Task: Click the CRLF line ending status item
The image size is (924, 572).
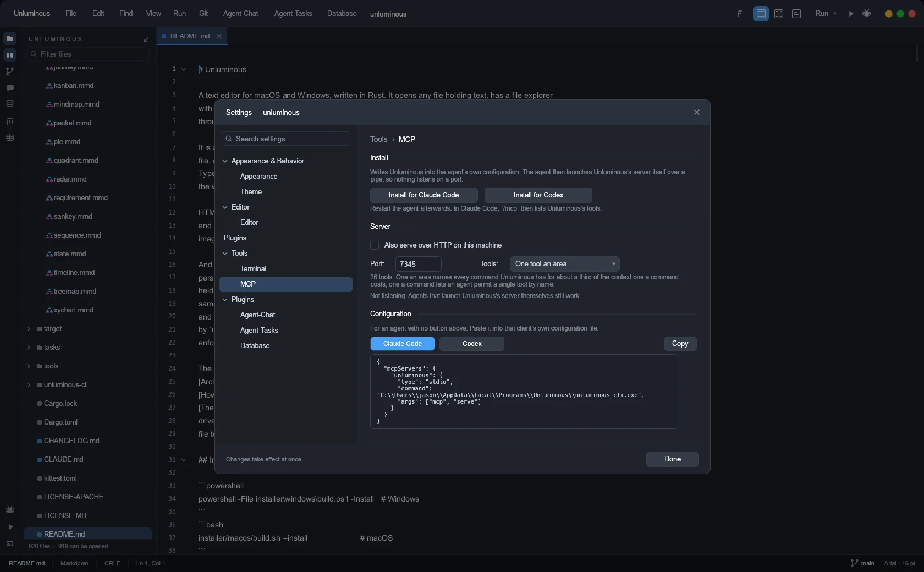Action: 112,563
